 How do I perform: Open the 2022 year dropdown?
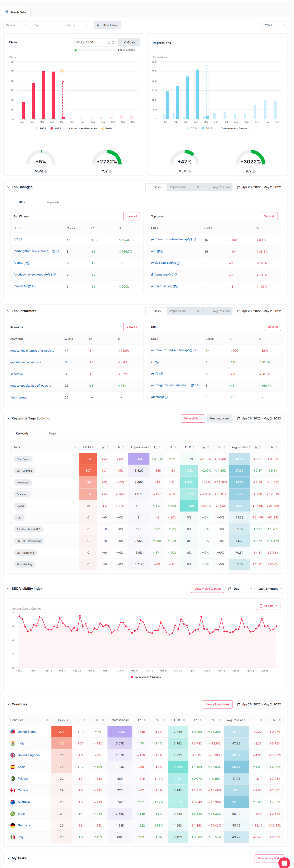274,25
